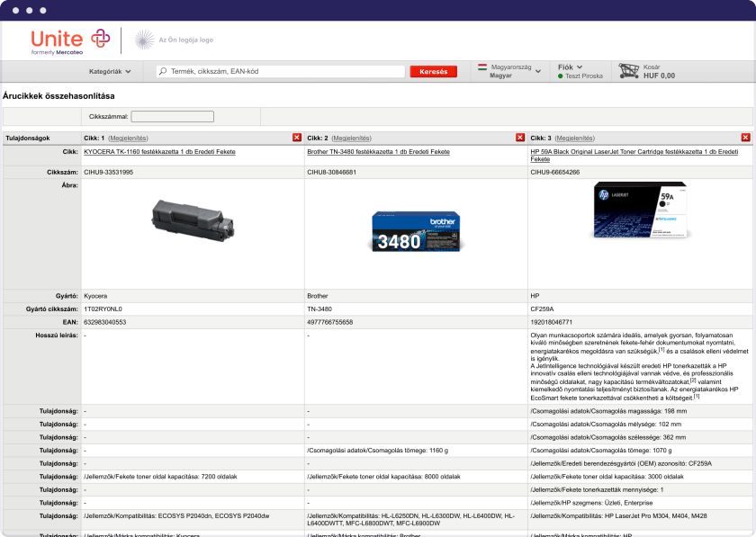This screenshot has width=756, height=537.
Task: Click Megjelenítés link for Cikk 3
Action: [x=574, y=138]
